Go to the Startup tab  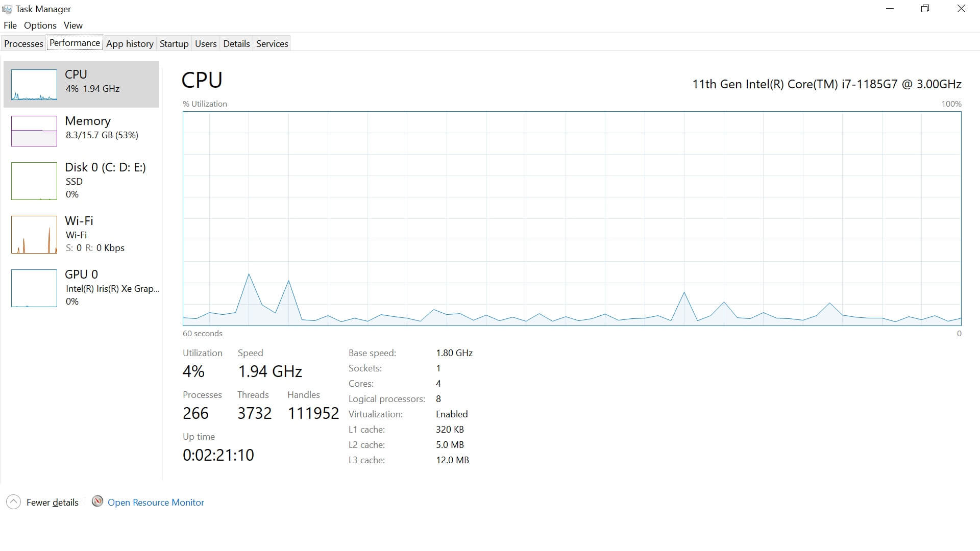click(174, 44)
